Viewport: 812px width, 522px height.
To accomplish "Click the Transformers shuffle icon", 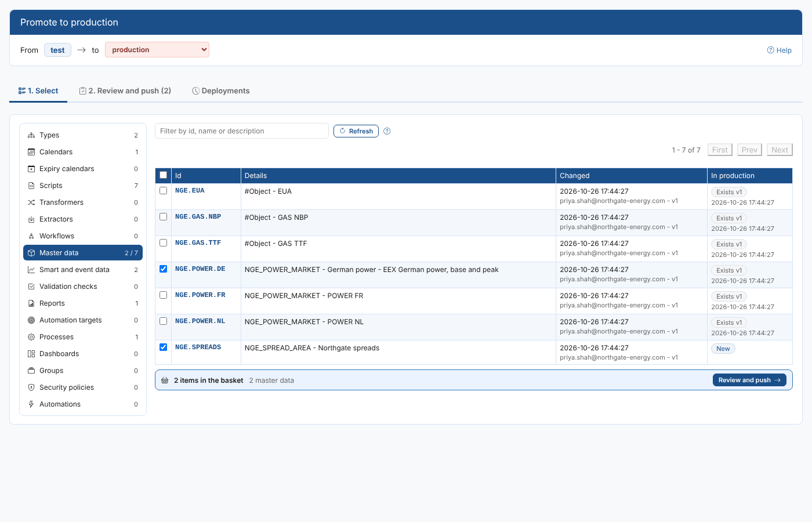I will 31,202.
